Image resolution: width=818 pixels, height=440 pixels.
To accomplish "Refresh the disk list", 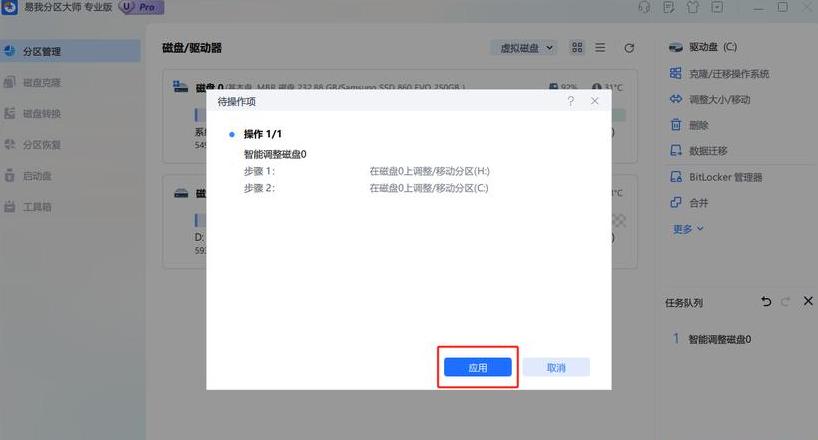I will [629, 48].
